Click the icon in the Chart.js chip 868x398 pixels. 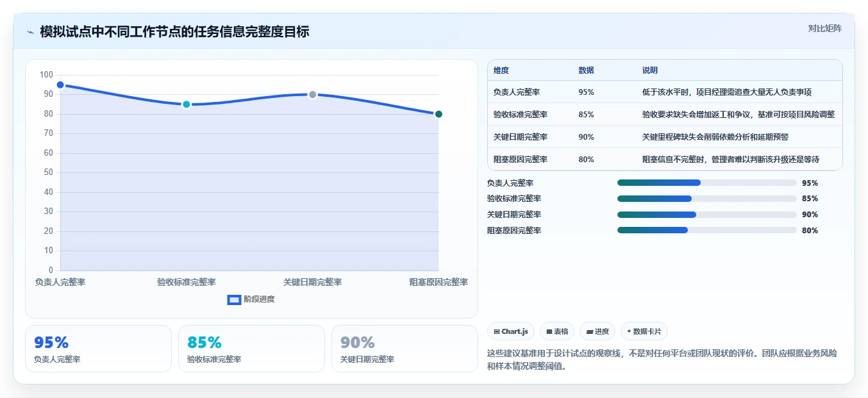click(x=497, y=332)
